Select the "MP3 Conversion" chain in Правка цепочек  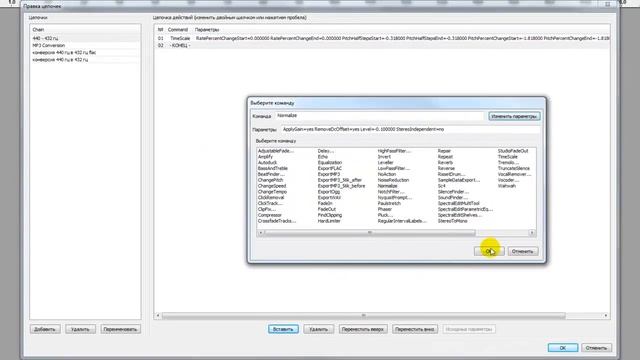85,45
